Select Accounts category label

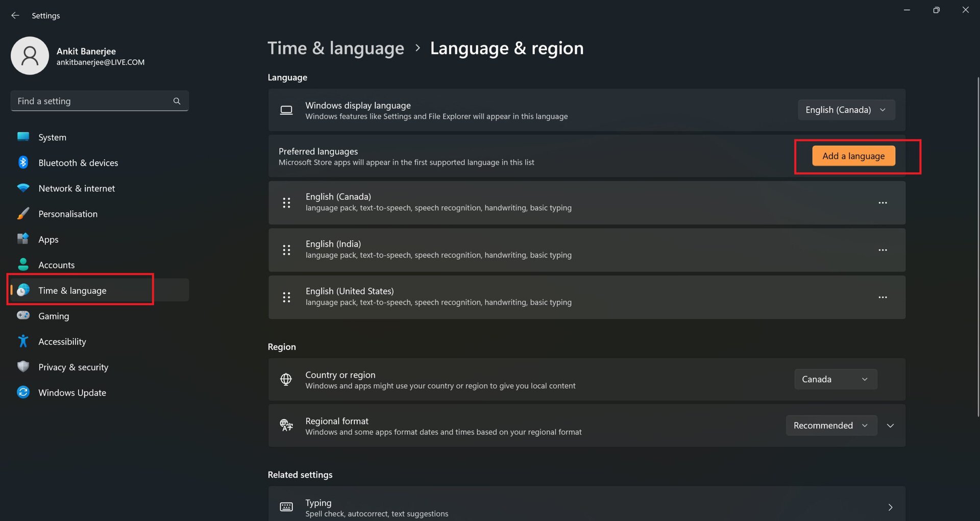56,265
